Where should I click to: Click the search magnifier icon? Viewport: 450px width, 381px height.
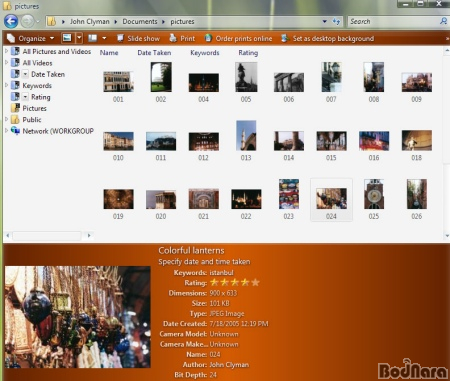(x=443, y=21)
